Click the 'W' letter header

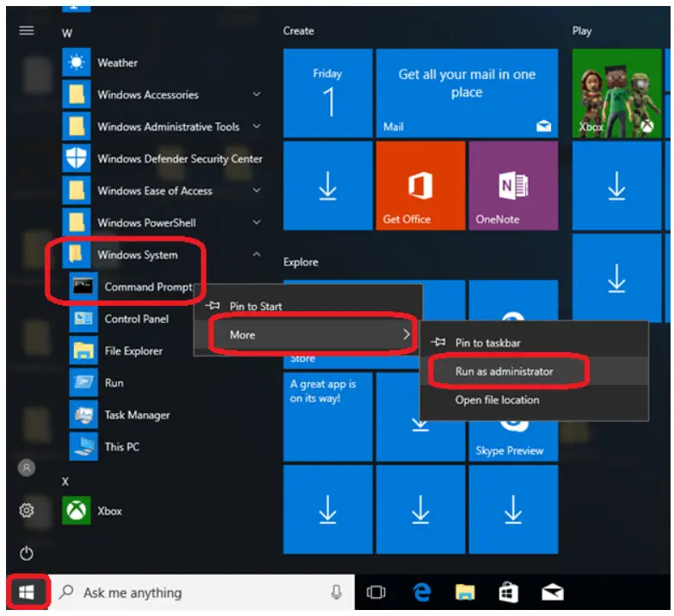point(67,33)
